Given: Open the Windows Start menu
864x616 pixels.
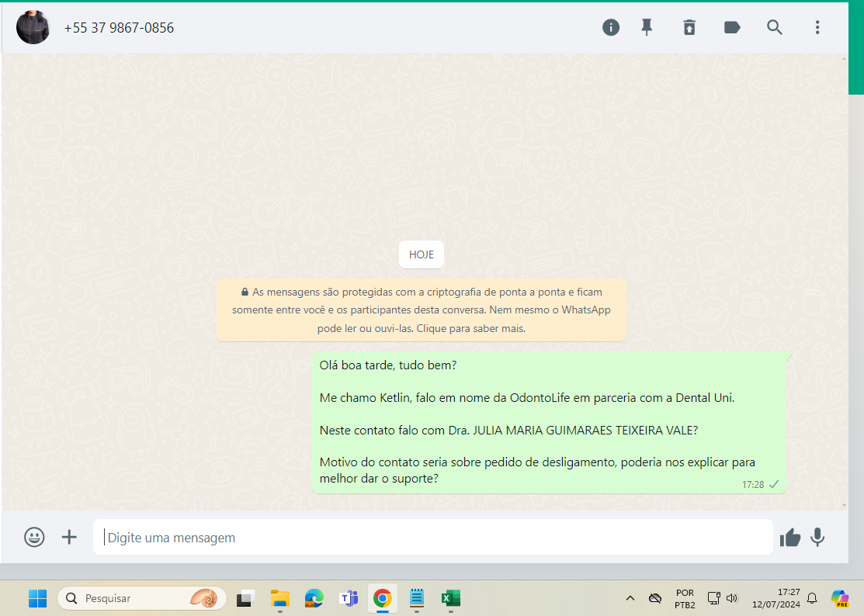Looking at the screenshot, I should pyautogui.click(x=37, y=598).
